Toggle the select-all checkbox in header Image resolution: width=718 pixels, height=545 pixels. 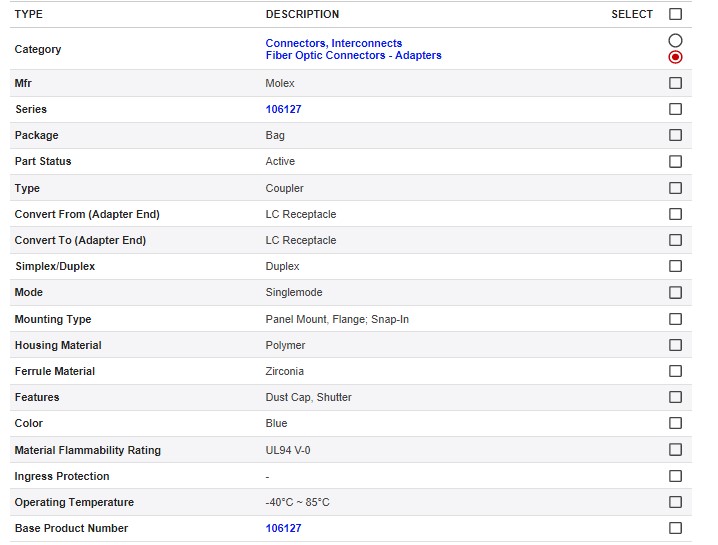[675, 14]
